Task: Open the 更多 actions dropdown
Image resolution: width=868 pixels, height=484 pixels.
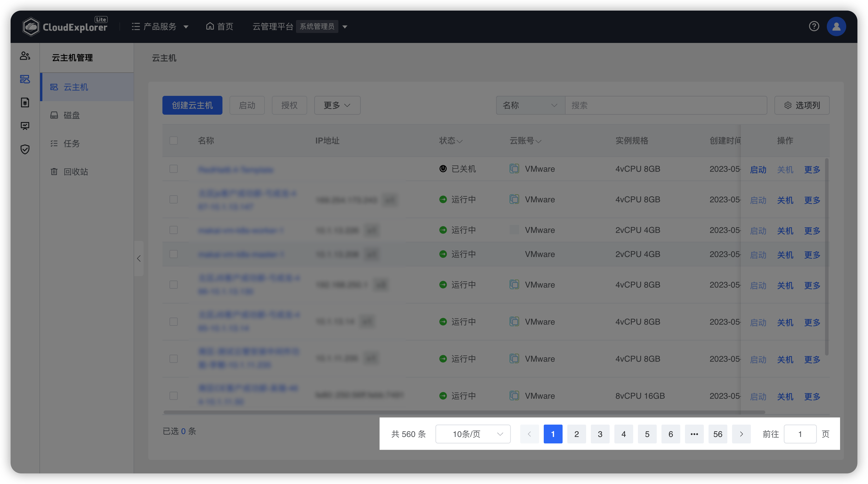Action: click(x=337, y=105)
